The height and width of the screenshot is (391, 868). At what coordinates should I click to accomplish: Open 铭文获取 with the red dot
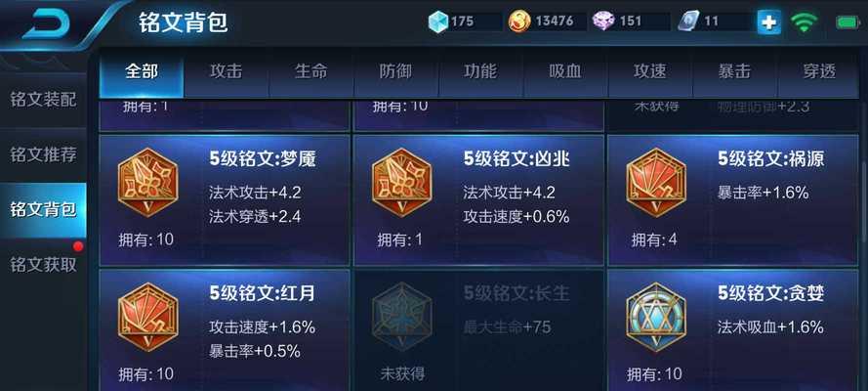pyautogui.click(x=43, y=265)
